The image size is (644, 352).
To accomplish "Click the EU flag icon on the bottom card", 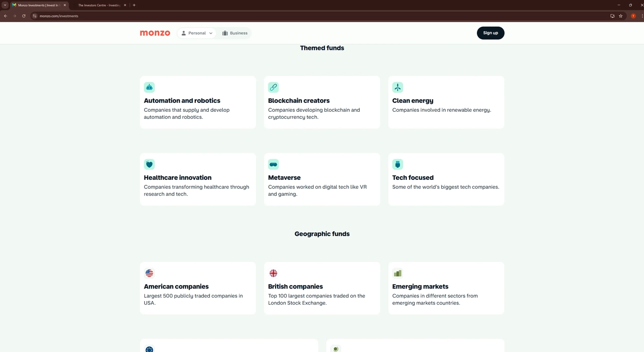I will click(x=149, y=348).
